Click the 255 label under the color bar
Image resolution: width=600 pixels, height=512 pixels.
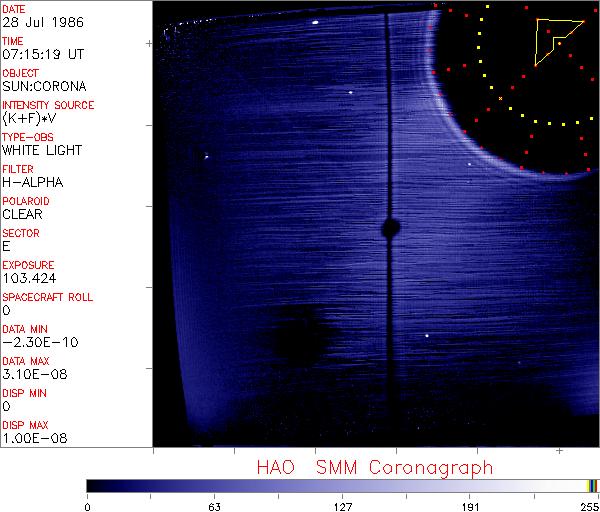click(x=589, y=505)
